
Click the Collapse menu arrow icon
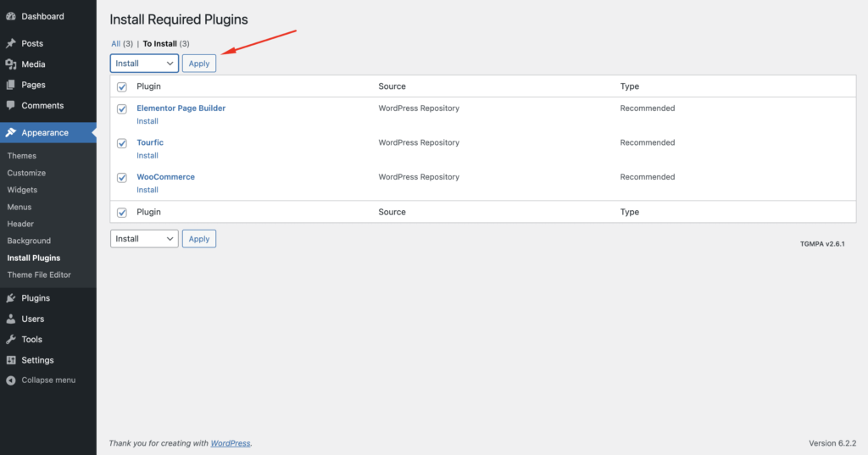[x=10, y=380]
